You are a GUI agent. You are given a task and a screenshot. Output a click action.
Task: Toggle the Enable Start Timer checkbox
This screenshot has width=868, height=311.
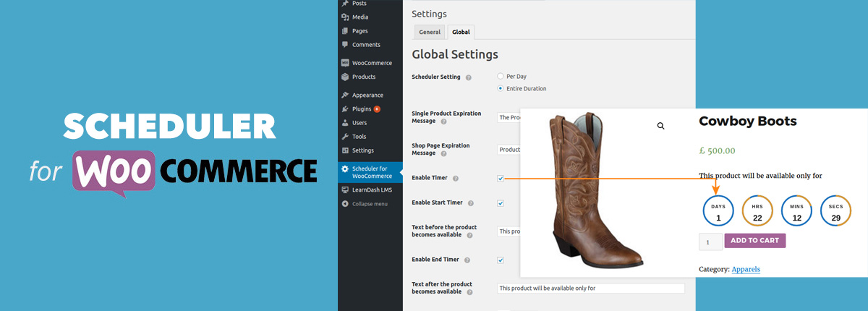point(501,203)
